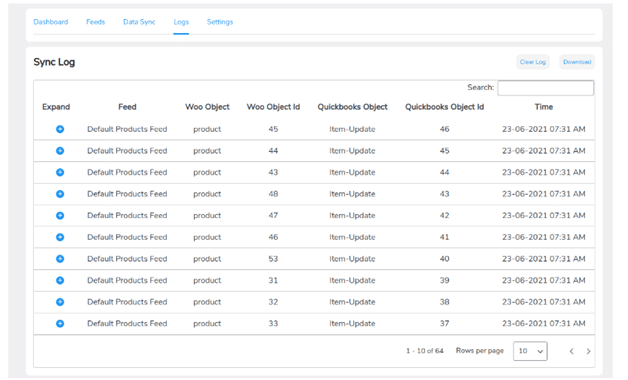Image resolution: width=628 pixels, height=380 pixels.
Task: Click Item-Update in Woo Id 31 row
Action: (352, 280)
